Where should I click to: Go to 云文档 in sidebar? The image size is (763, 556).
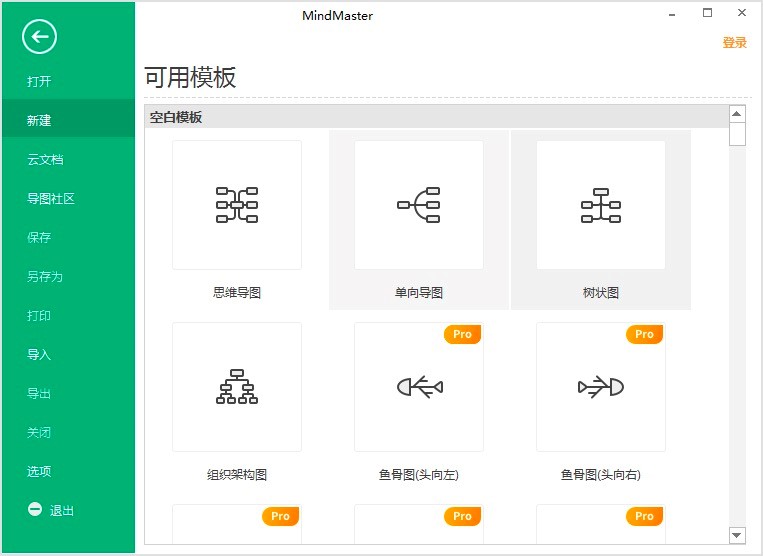[x=45, y=159]
